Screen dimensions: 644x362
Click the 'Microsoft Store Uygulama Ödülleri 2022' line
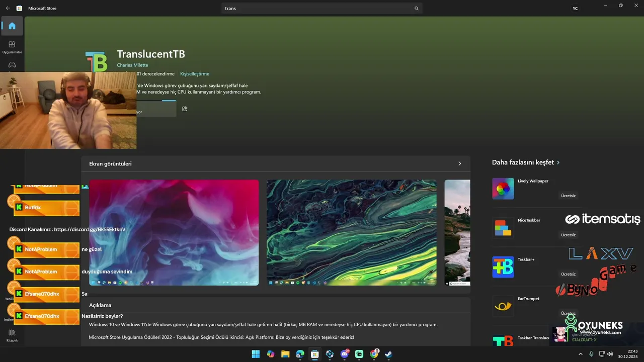[x=221, y=337]
